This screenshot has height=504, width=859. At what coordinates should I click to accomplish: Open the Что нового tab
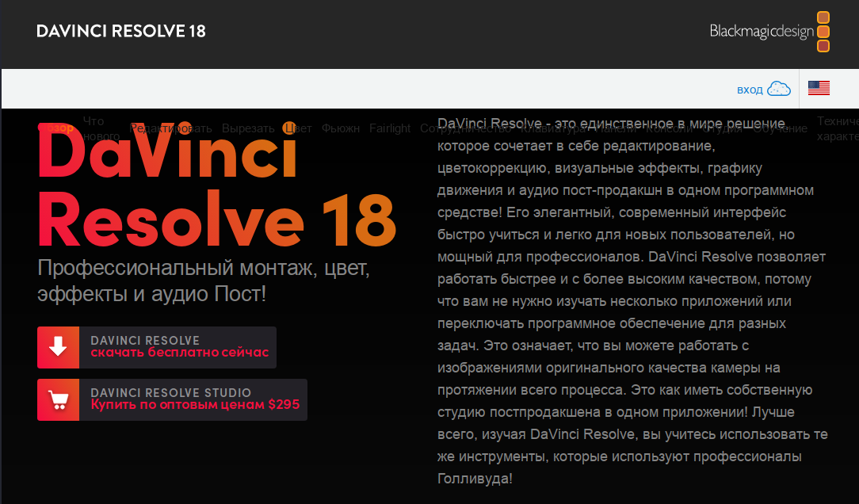click(101, 128)
